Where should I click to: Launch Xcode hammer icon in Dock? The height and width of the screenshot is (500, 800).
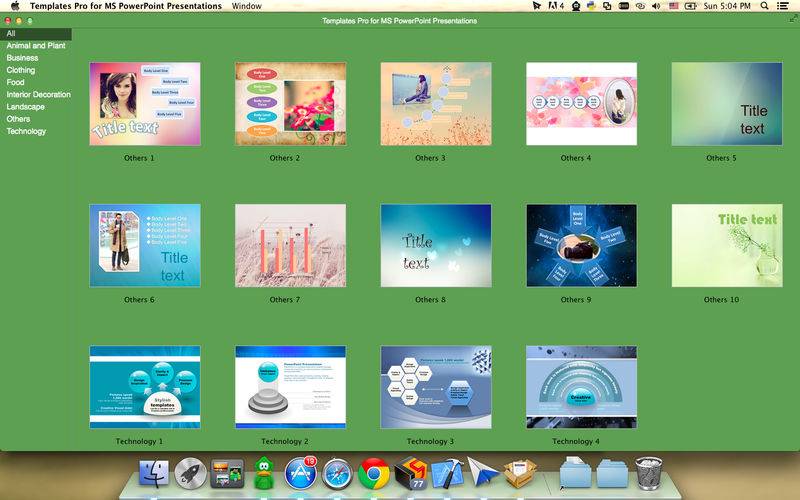[x=447, y=473]
